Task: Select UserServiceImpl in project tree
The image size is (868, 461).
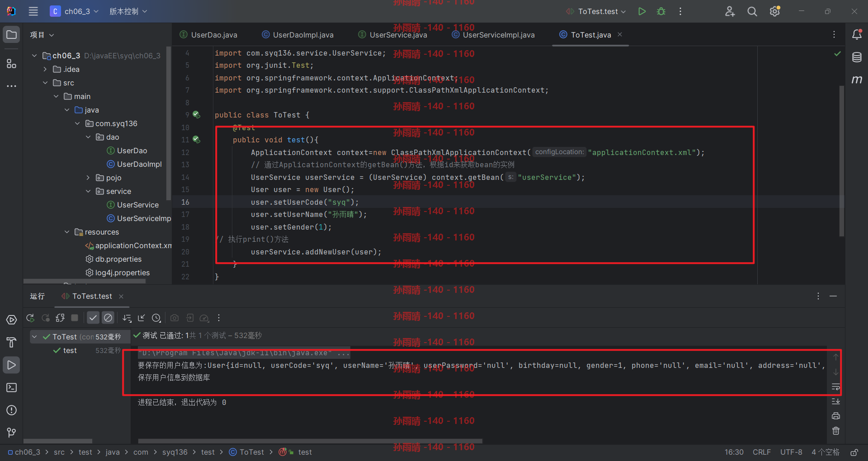Action: [139, 218]
